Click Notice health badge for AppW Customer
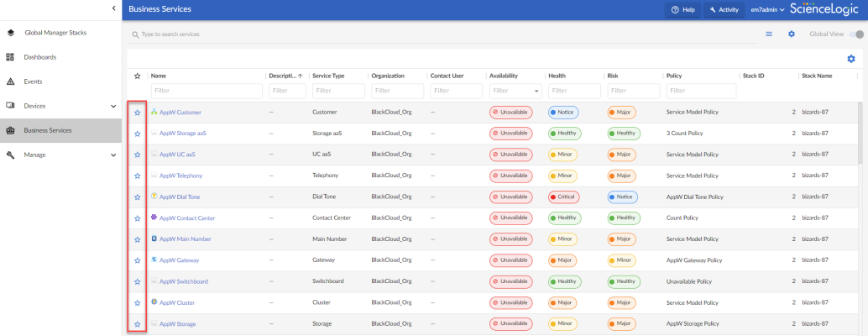This screenshot has height=336, width=868. pyautogui.click(x=563, y=113)
